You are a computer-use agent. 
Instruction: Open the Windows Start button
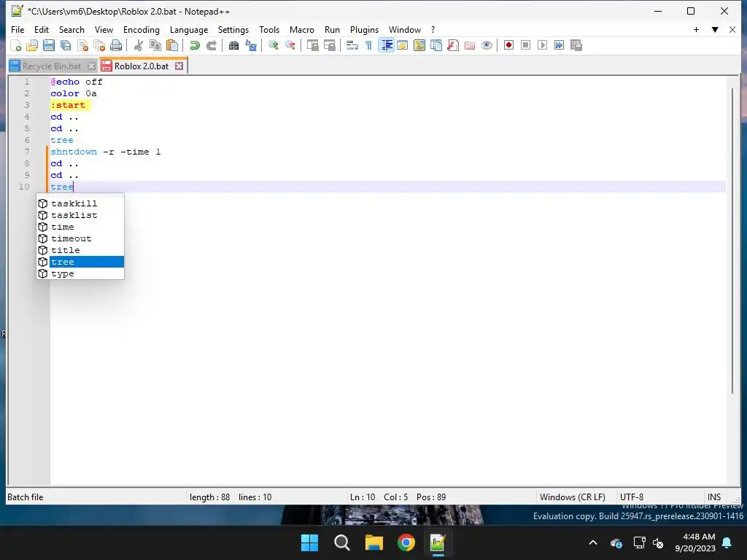tap(309, 542)
